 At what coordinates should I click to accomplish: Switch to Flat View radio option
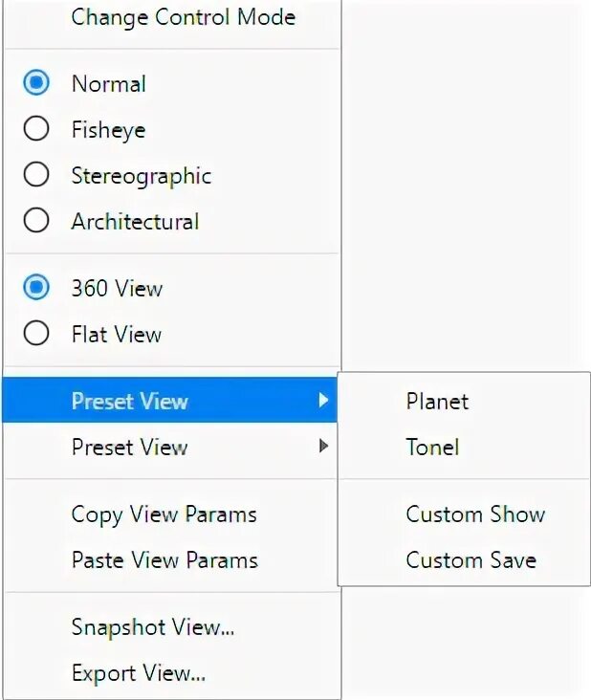[36, 334]
